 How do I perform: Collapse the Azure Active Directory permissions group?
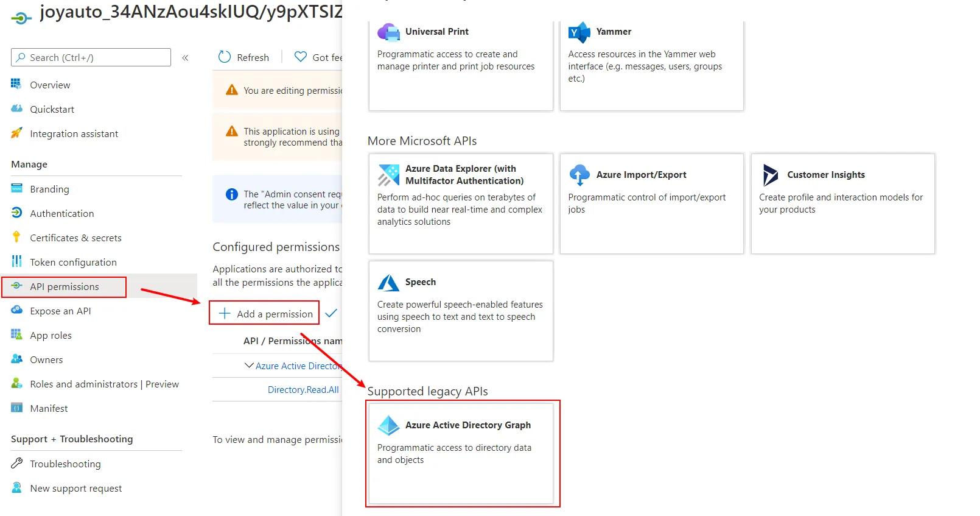pyautogui.click(x=248, y=366)
